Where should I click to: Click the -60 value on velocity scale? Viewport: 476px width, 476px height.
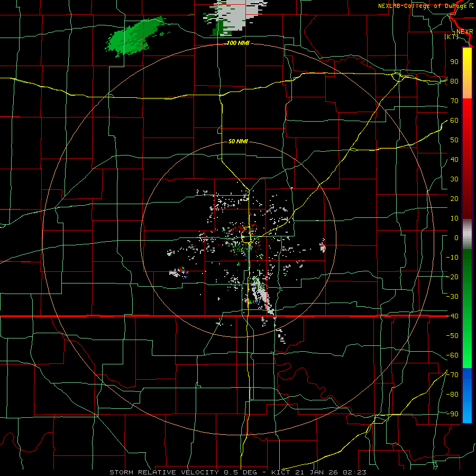[452, 355]
